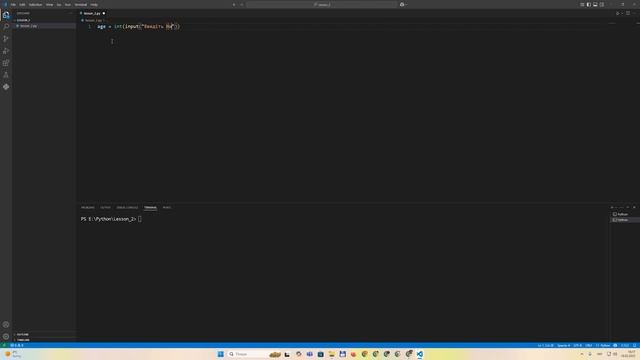640x360 pixels.
Task: Open the Search view in the activity bar
Action: pyautogui.click(x=6, y=27)
